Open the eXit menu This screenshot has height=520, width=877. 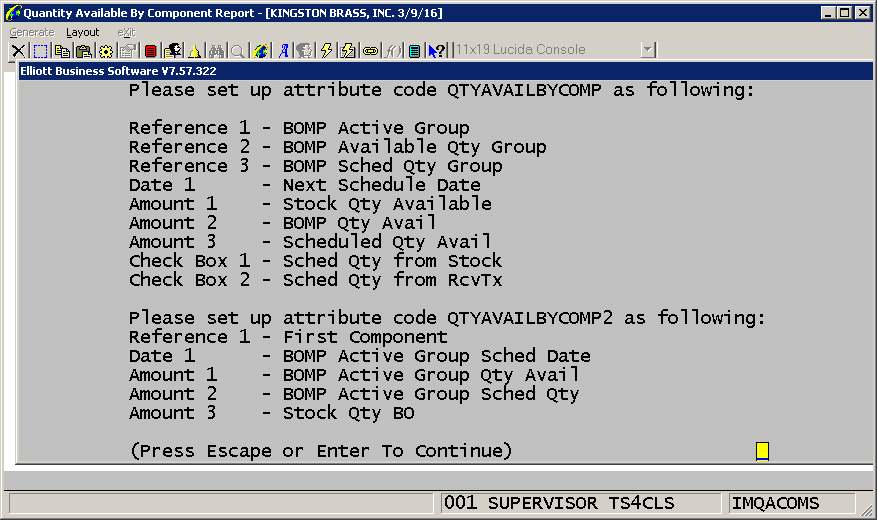pos(126,32)
